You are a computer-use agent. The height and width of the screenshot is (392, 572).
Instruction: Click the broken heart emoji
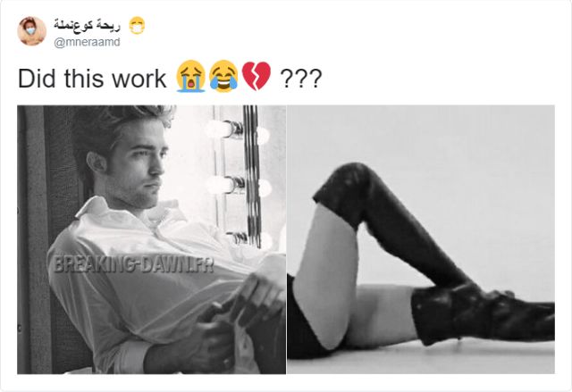click(x=257, y=76)
